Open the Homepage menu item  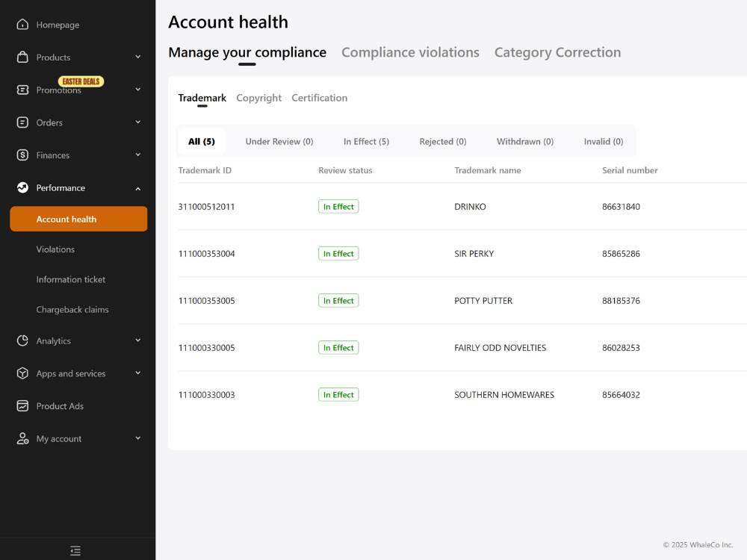tap(58, 25)
